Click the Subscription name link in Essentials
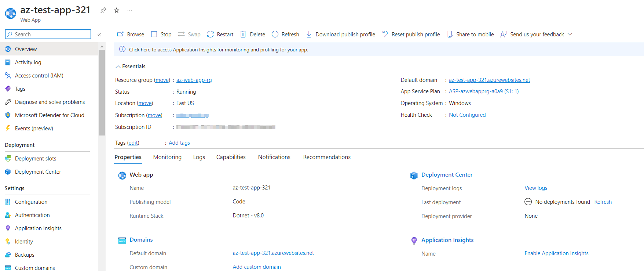Image resolution: width=644 pixels, height=271 pixels. (192, 115)
